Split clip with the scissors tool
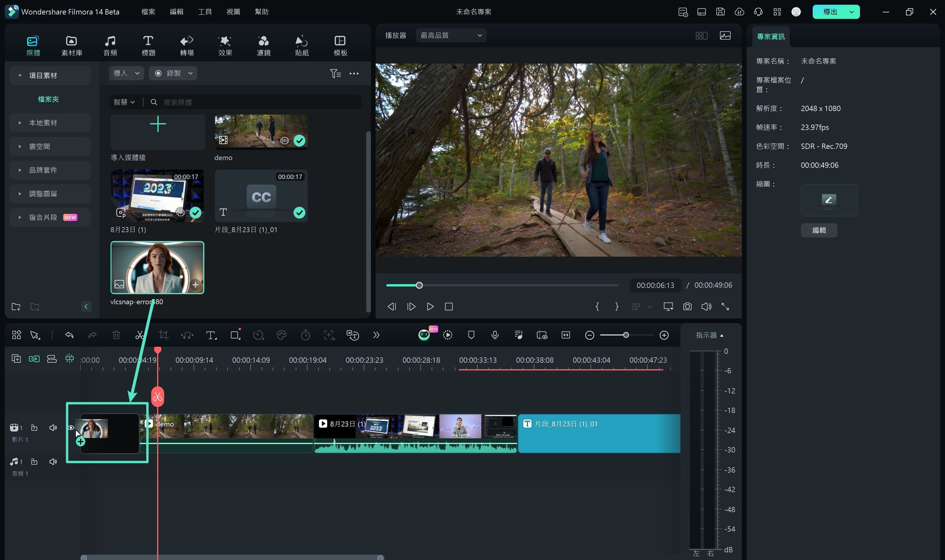Image resolution: width=945 pixels, height=560 pixels. (x=140, y=335)
